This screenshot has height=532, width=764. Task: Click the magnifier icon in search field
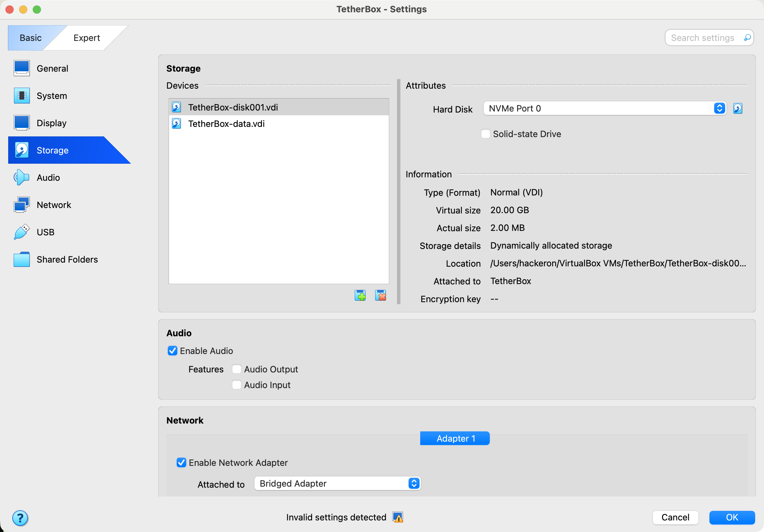pyautogui.click(x=747, y=38)
